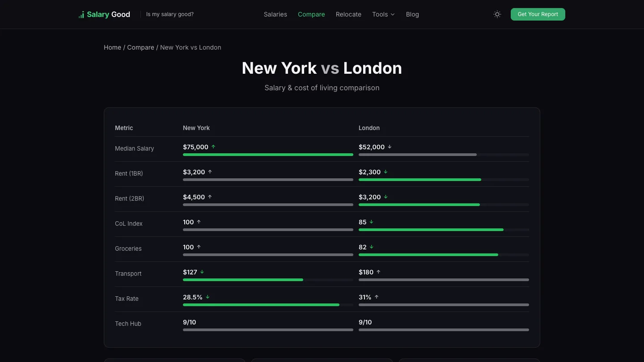This screenshot has width=644, height=362.
Task: Click the arrow indicator next to CoL Index 85
Action: pos(372,222)
